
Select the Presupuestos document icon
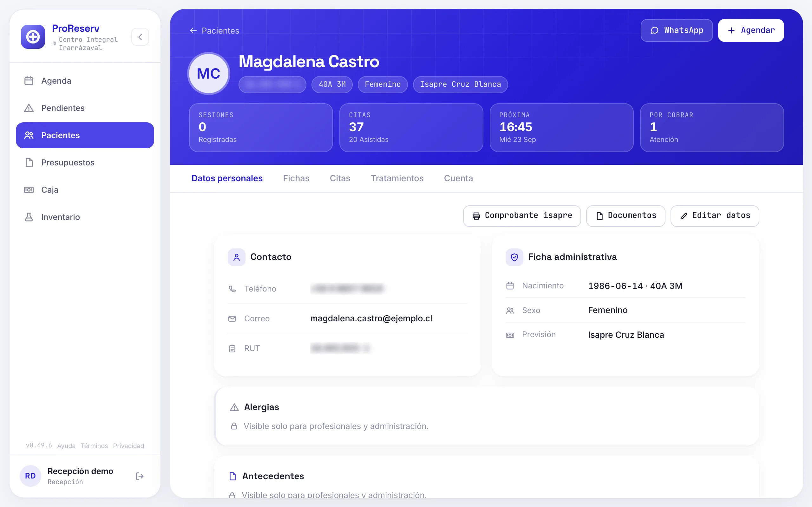[29, 163]
